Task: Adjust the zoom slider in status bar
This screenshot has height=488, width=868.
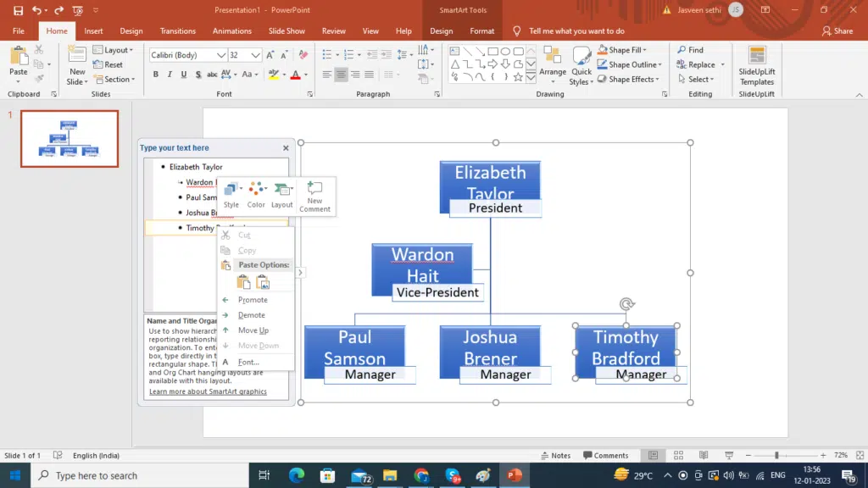Action: coord(776,456)
